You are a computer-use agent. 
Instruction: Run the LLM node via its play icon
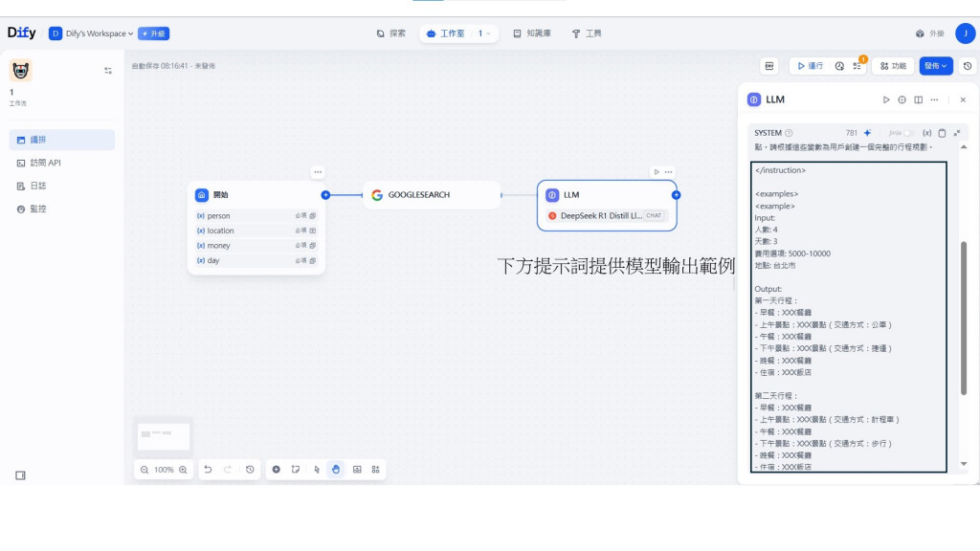pyautogui.click(x=657, y=172)
